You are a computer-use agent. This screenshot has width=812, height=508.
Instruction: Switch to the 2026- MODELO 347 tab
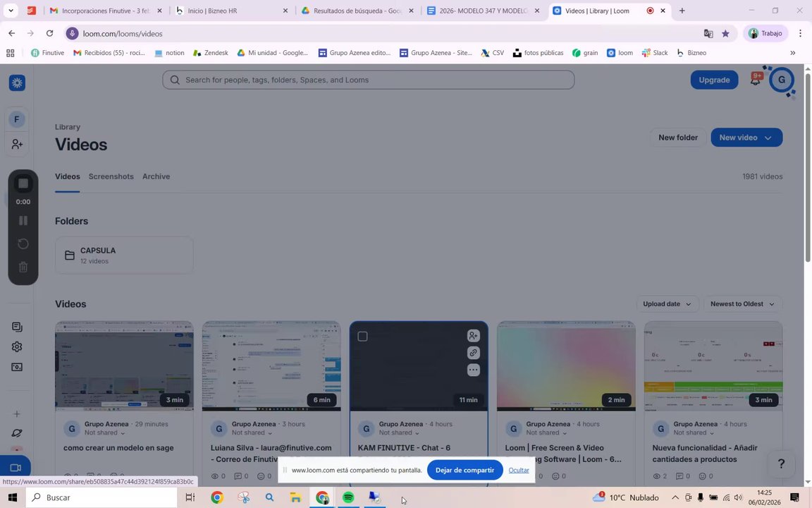[x=484, y=11]
